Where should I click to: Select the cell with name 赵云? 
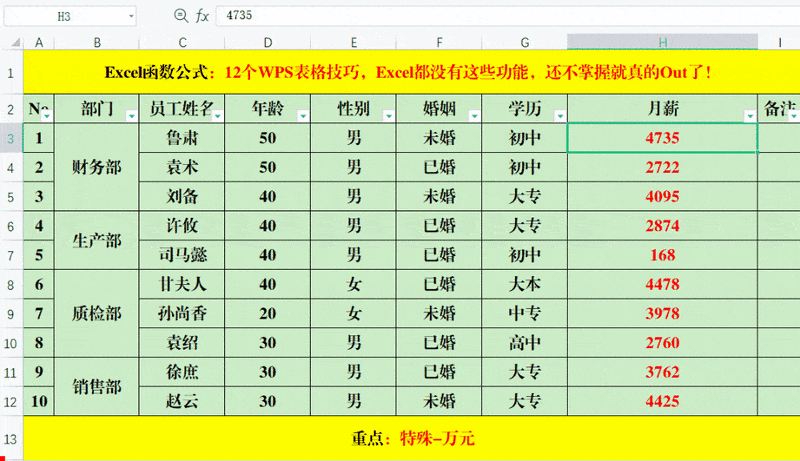pyautogui.click(x=182, y=401)
